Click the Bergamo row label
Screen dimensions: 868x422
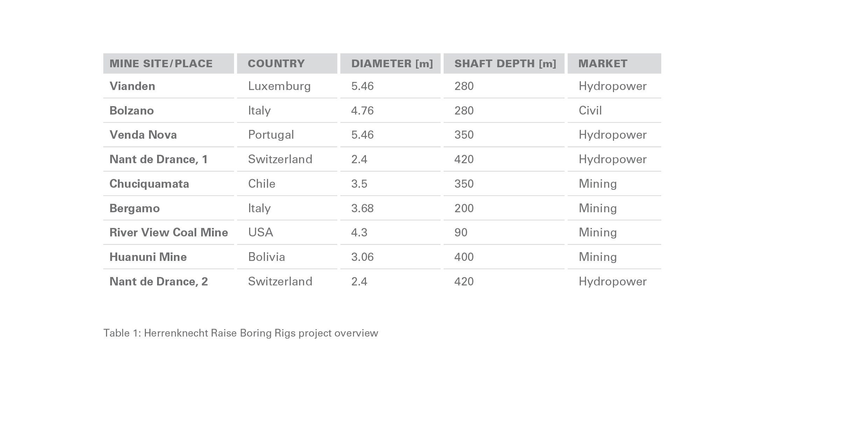pyautogui.click(x=134, y=208)
